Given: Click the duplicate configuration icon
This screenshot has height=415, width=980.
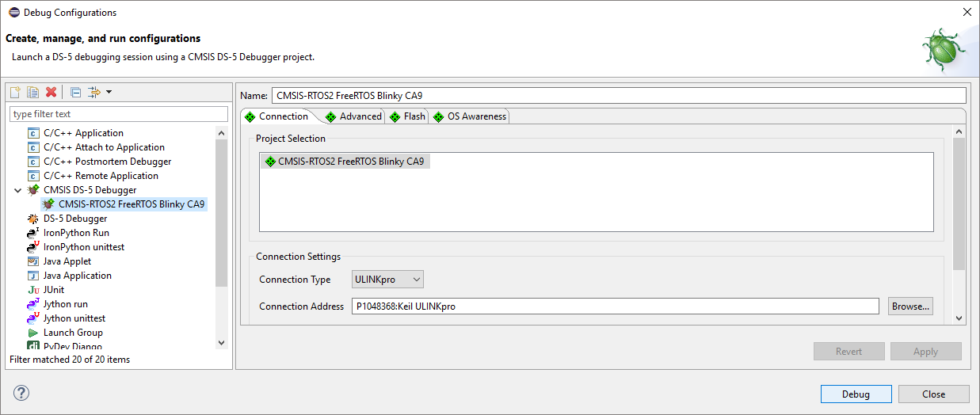Looking at the screenshot, I should (32, 92).
